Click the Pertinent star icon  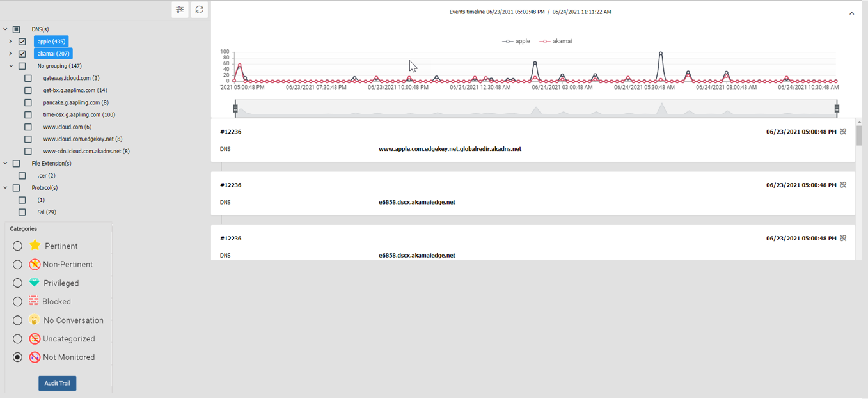point(35,246)
